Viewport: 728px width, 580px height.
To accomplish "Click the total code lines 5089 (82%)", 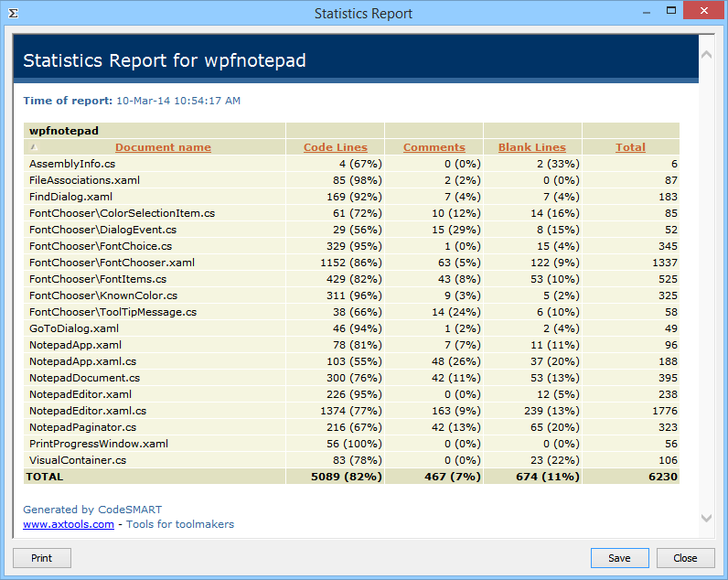I will click(347, 477).
